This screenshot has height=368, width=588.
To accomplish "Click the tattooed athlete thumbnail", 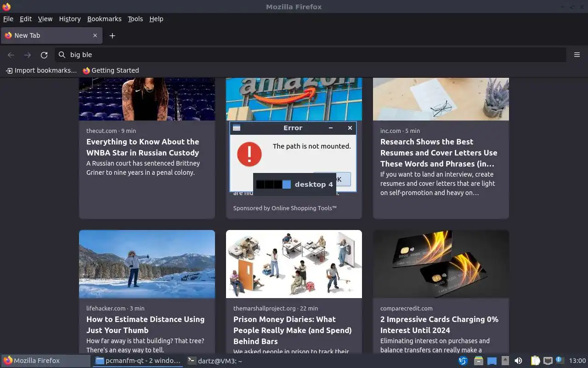I will point(147,99).
